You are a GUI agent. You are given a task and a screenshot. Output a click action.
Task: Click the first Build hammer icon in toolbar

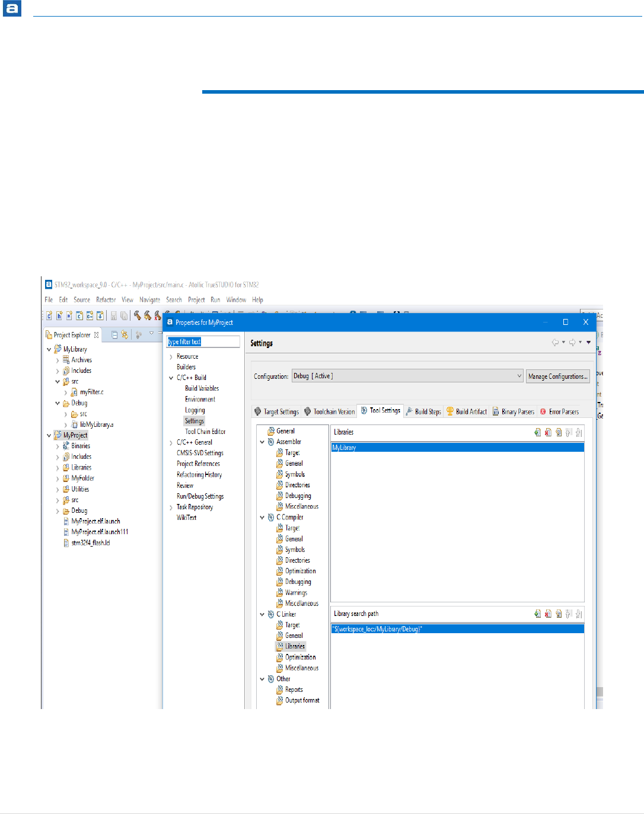(137, 315)
